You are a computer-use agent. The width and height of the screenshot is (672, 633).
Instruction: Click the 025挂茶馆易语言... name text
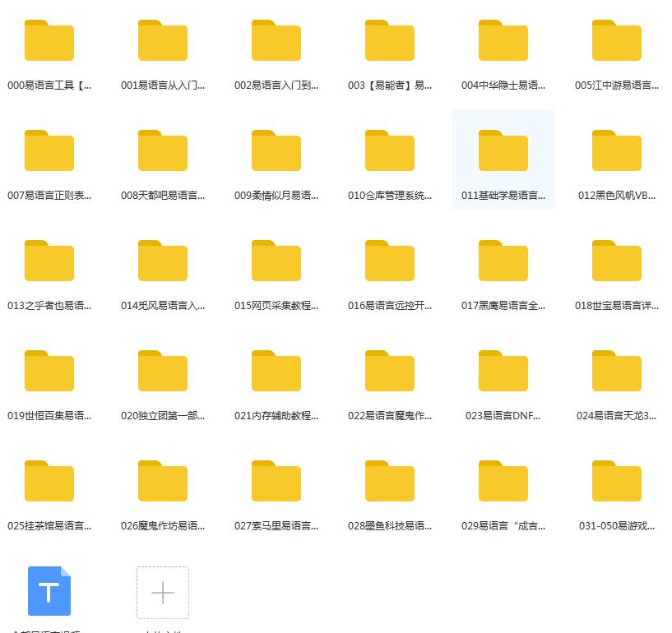(49, 525)
